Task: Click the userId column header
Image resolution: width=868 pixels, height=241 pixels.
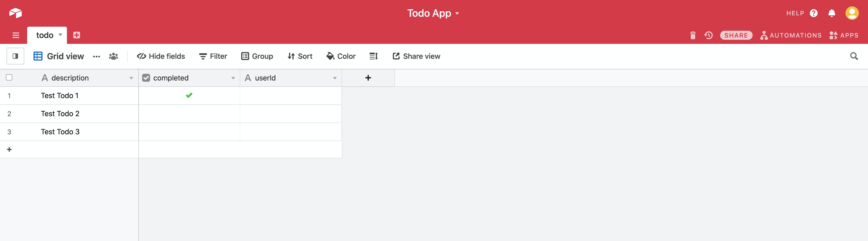Action: [x=291, y=78]
